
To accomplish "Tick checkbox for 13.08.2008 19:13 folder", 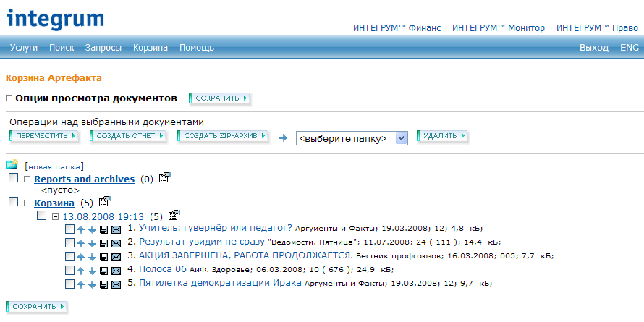I will pyautogui.click(x=41, y=216).
